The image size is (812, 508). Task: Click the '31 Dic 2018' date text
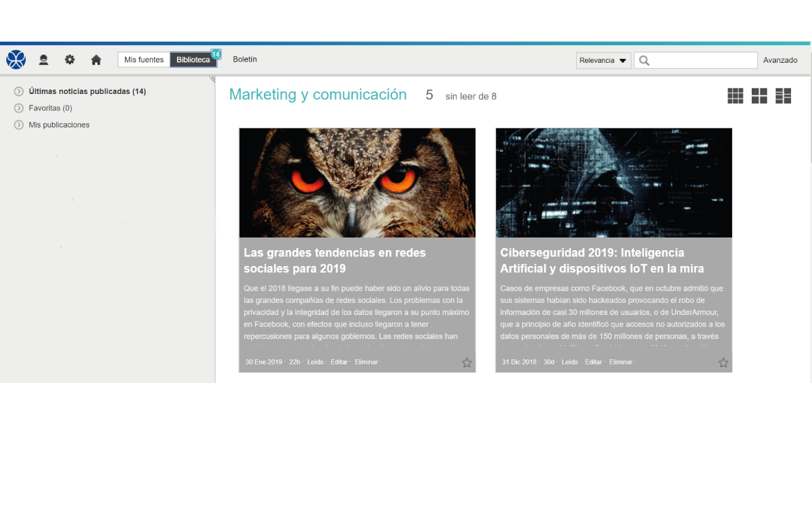[x=519, y=362]
